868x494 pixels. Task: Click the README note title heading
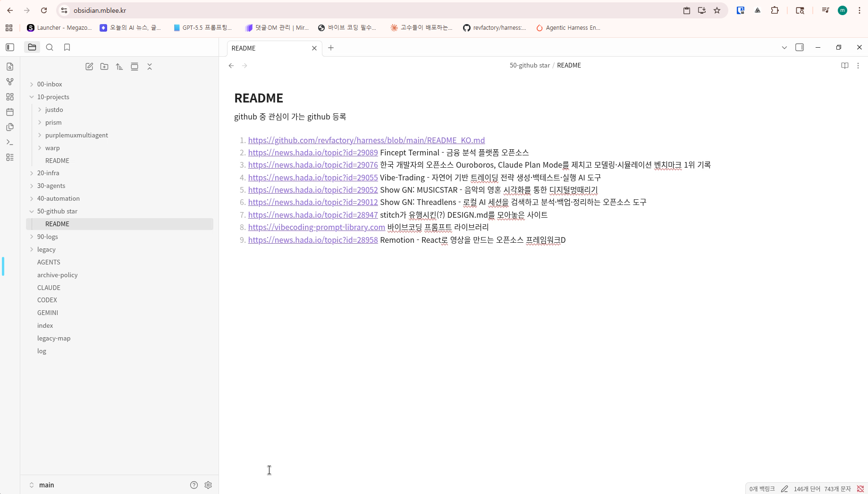pos(259,98)
